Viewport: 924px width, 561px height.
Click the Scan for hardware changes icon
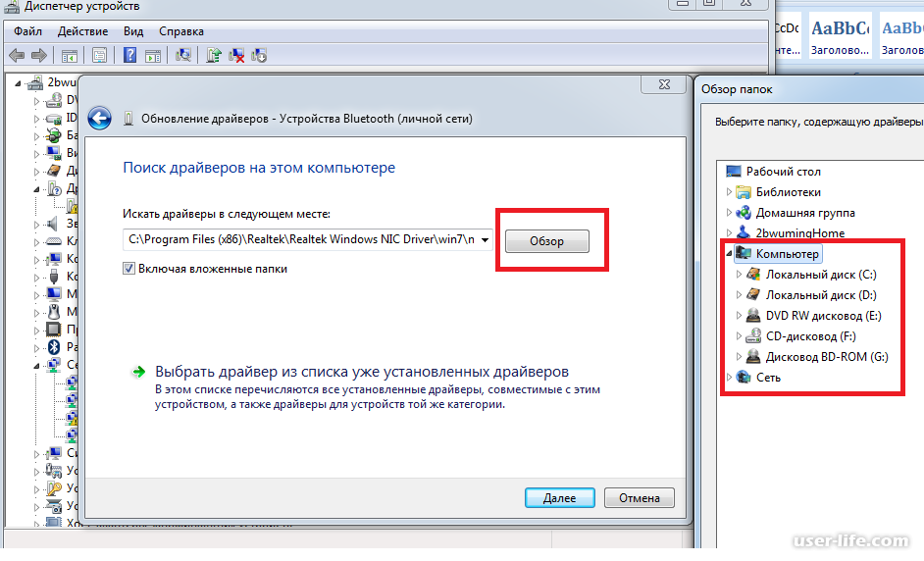coord(183,55)
